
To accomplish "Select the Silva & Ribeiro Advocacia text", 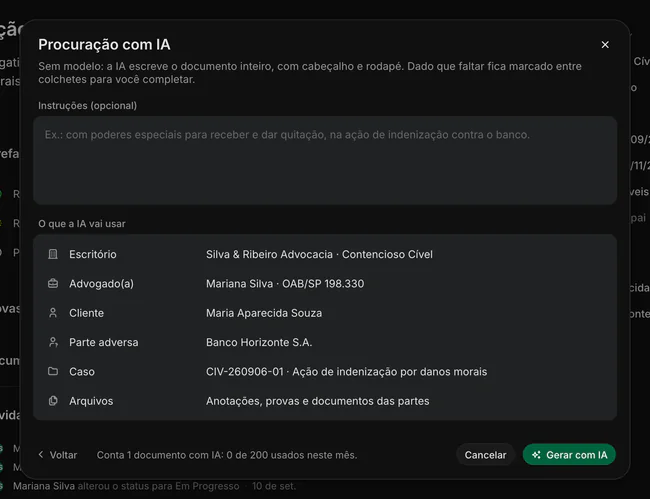I will (x=269, y=254).
